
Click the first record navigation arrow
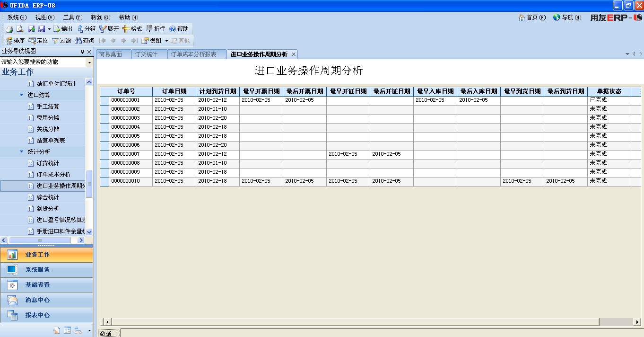point(102,41)
